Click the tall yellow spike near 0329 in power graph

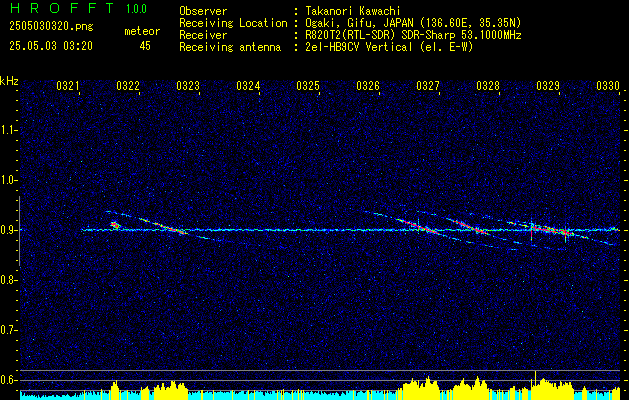coord(536,385)
